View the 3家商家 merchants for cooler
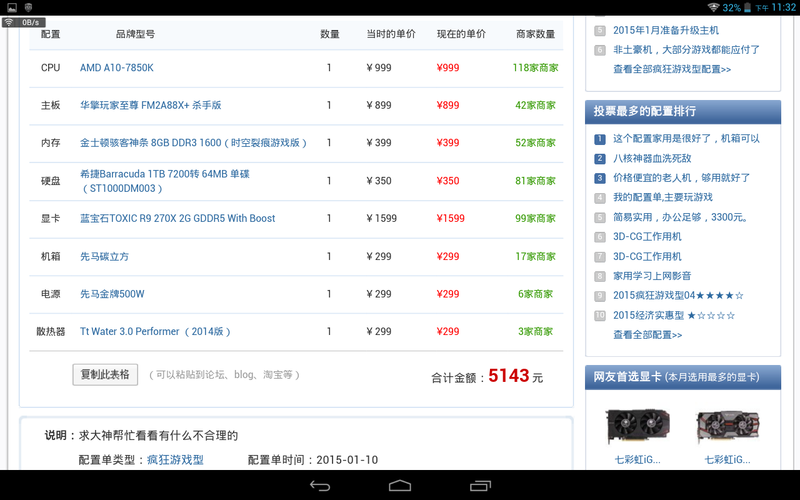Screen dimensions: 800x500 [535, 332]
